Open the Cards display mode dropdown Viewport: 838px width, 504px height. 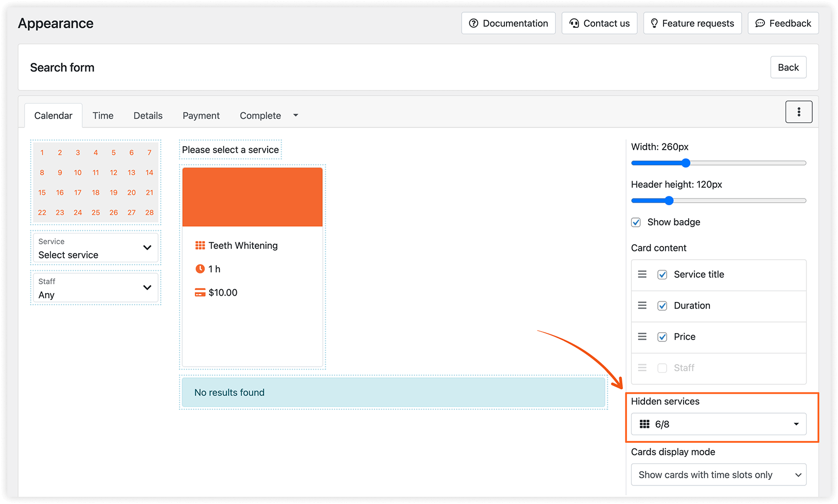718,474
